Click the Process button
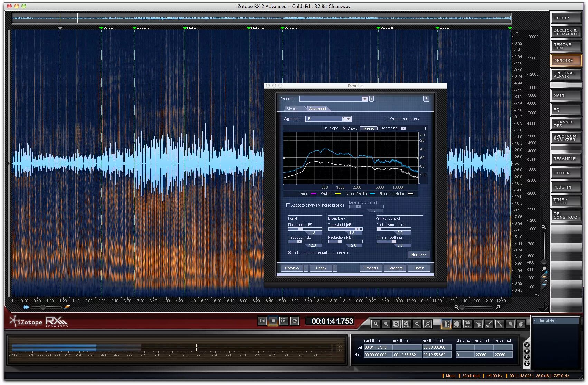588x385 pixels. point(371,268)
